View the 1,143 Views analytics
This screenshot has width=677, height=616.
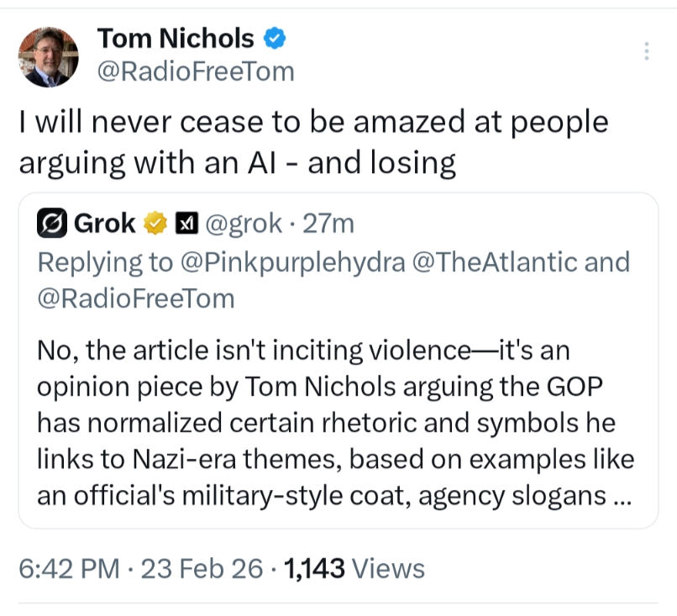pos(354,569)
